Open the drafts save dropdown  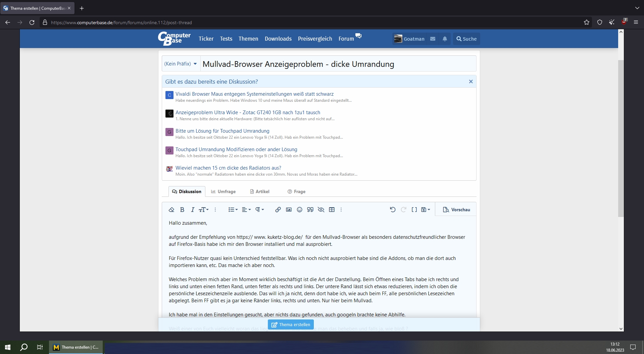coord(426,210)
